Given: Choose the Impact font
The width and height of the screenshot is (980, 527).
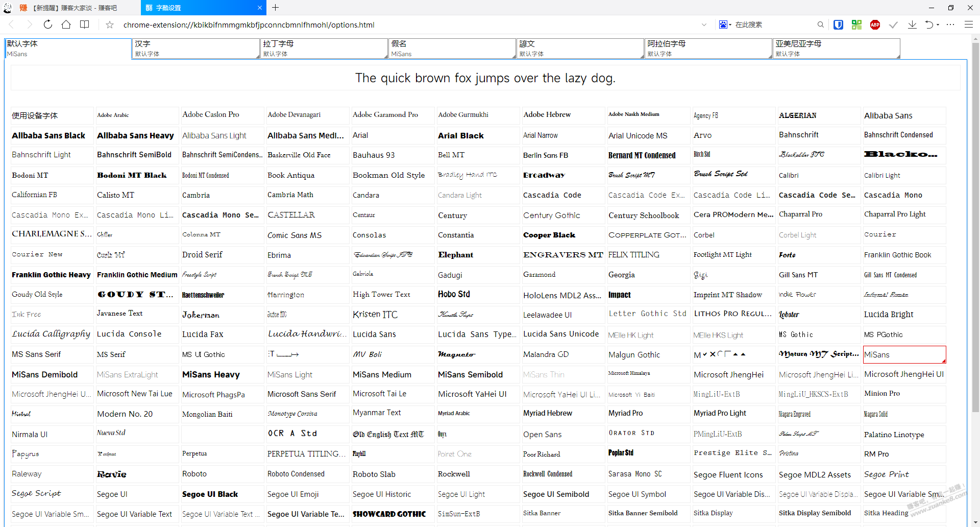Looking at the screenshot, I should pyautogui.click(x=648, y=295).
